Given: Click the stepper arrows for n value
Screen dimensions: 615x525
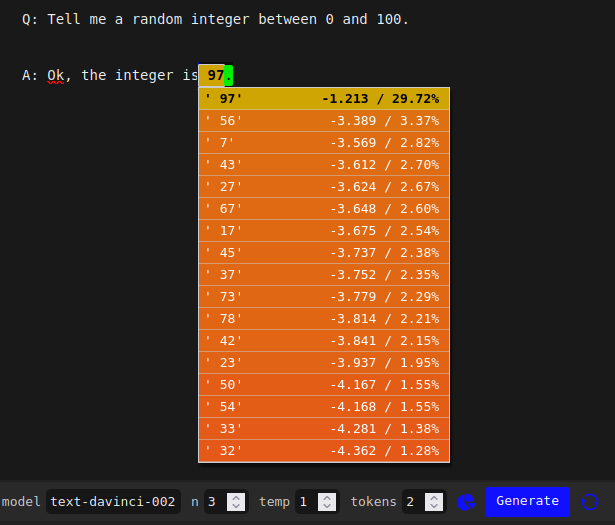Looking at the screenshot, I should pos(237,502).
